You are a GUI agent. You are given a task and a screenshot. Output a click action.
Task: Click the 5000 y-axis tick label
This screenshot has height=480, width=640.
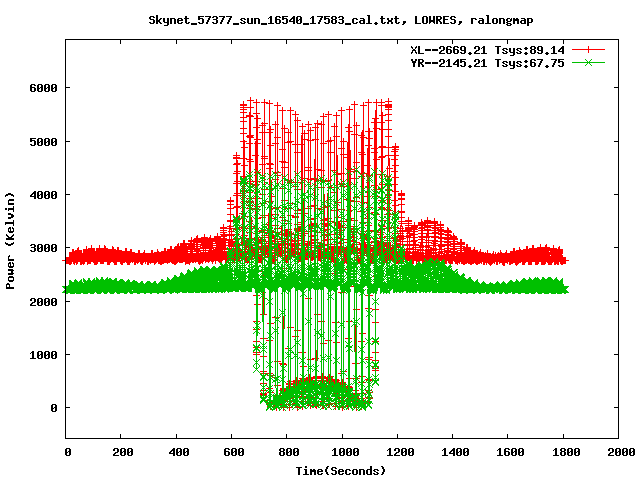[43, 142]
